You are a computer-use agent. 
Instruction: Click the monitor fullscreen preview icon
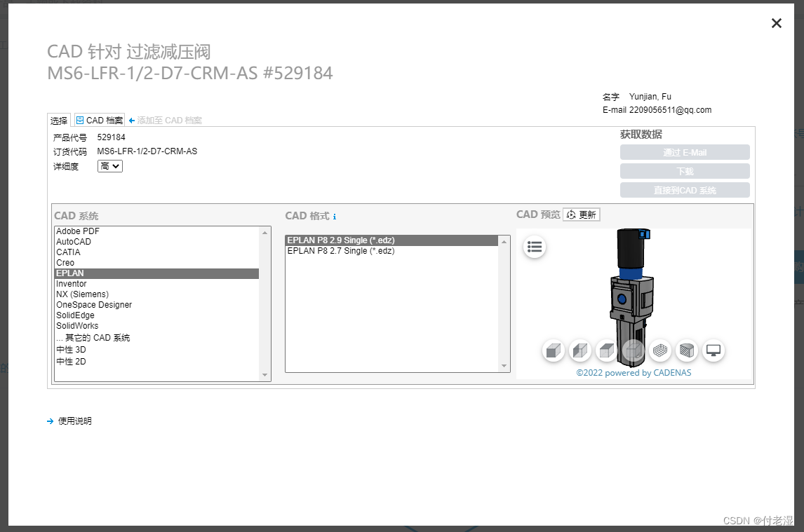tap(713, 350)
